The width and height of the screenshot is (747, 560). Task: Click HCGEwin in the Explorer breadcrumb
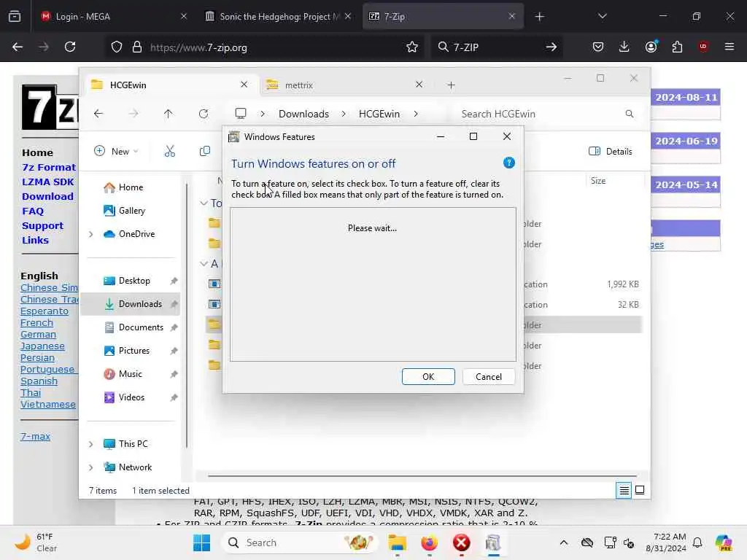[379, 114]
